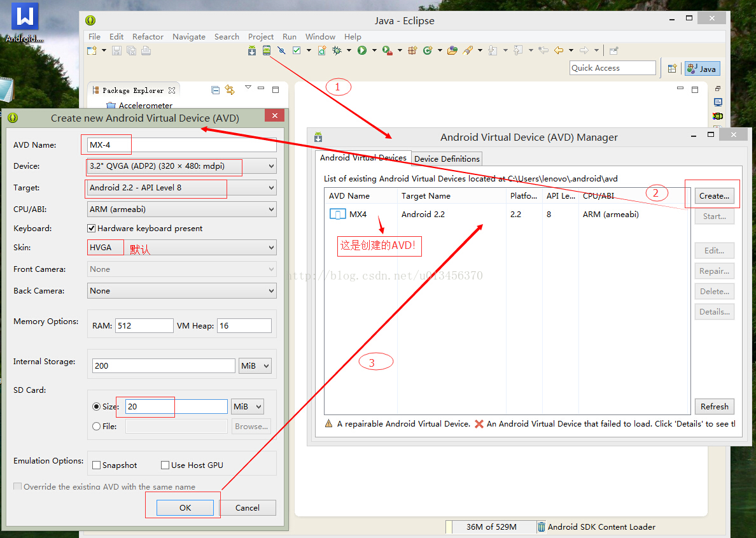This screenshot has width=756, height=538.
Task: Click the trash can garbage collector icon
Action: pyautogui.click(x=542, y=527)
